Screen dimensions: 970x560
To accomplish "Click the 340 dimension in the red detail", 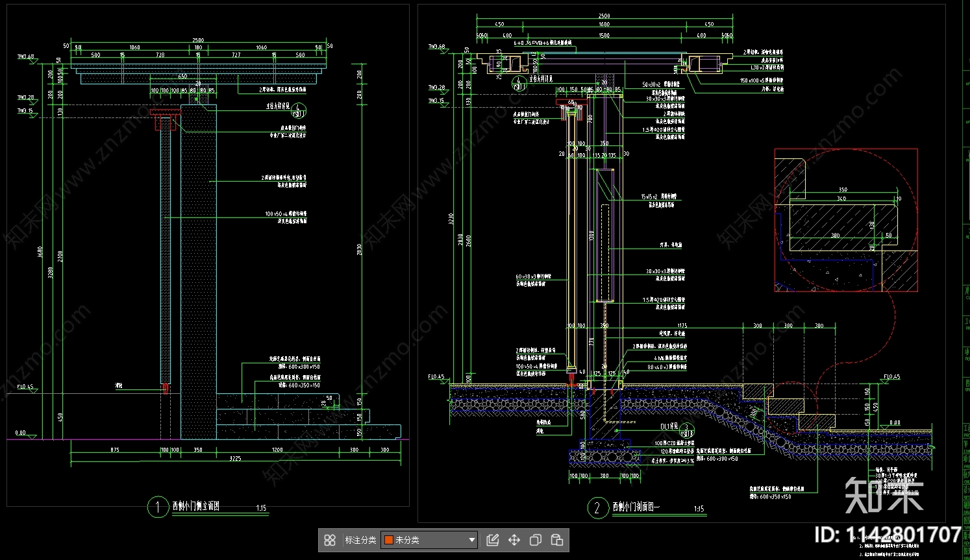I will tap(841, 199).
